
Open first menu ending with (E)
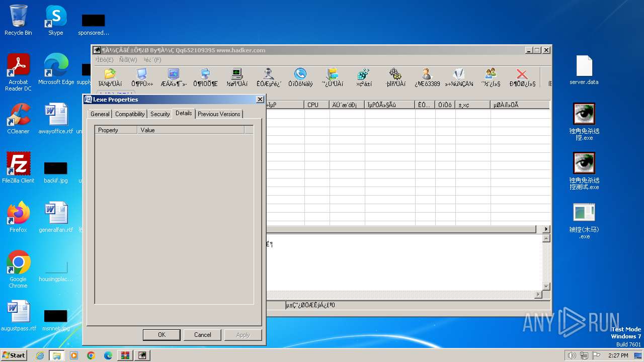click(105, 60)
